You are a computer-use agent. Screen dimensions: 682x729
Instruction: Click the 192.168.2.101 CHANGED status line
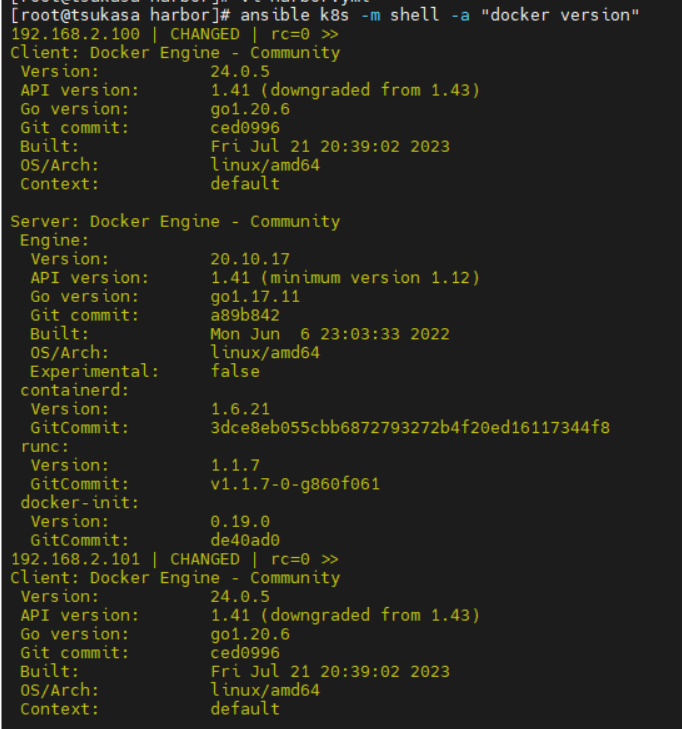[x=174, y=559]
